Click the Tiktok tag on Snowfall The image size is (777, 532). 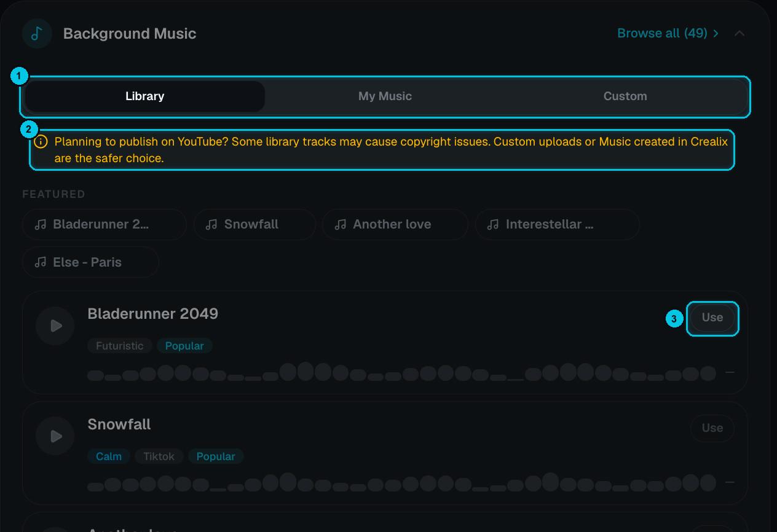coord(159,456)
